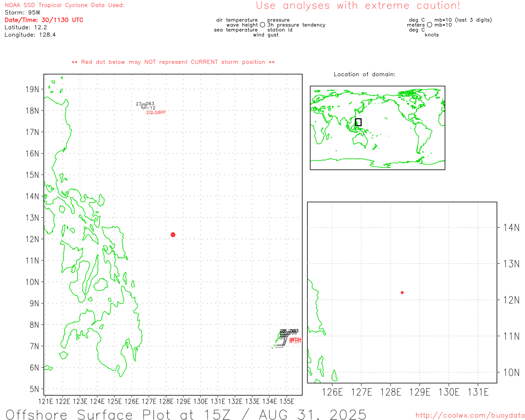525x420 pixels.
Task: Click the '063' pressure value near station 2QLQ8PF
Action: (x=150, y=104)
